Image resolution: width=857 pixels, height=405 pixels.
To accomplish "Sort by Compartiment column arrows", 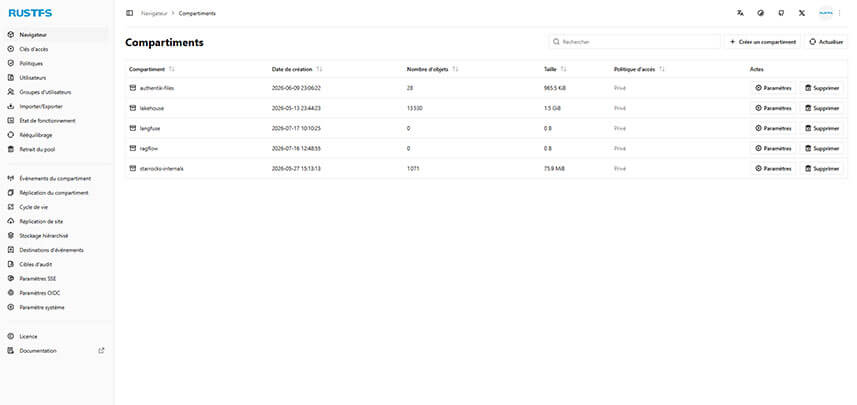I will coord(172,69).
